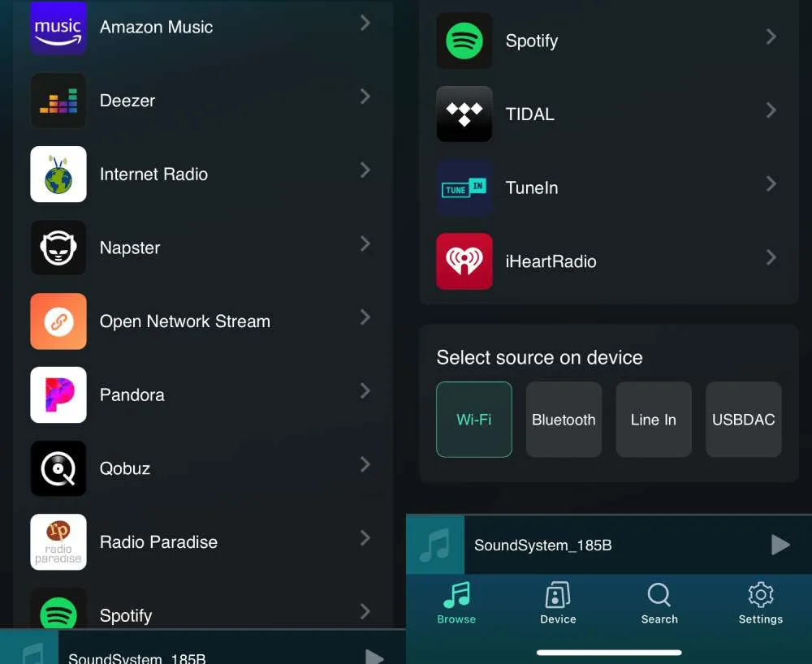This screenshot has height=664, width=812.
Task: Tap the Qobuz record icon
Action: [58, 468]
